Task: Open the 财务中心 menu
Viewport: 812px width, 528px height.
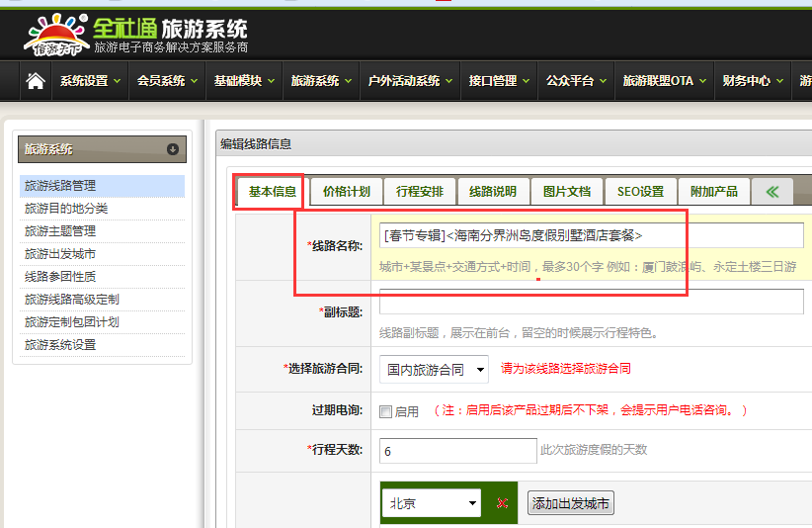Action: (x=752, y=81)
